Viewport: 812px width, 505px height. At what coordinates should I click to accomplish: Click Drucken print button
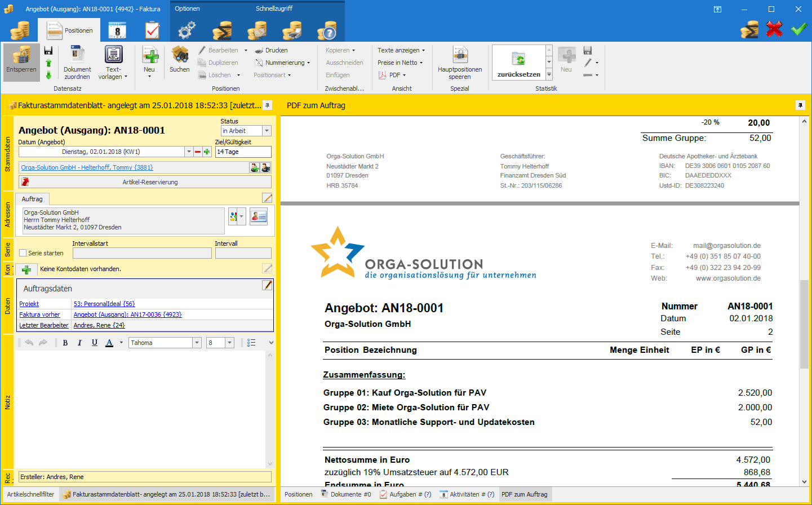click(272, 50)
